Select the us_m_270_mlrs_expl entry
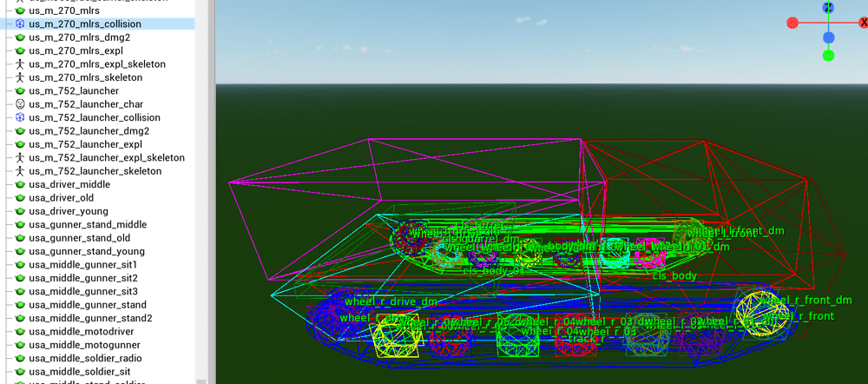 pos(76,51)
